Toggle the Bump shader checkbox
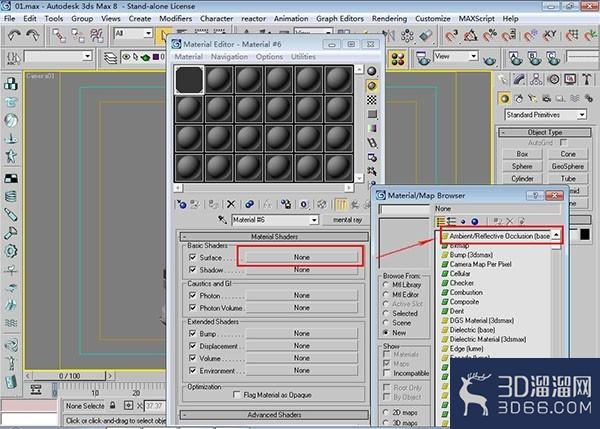600x429 pixels. click(x=192, y=334)
